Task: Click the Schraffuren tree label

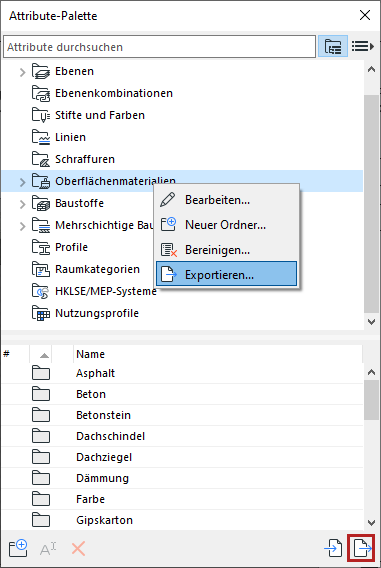Action: [x=85, y=159]
